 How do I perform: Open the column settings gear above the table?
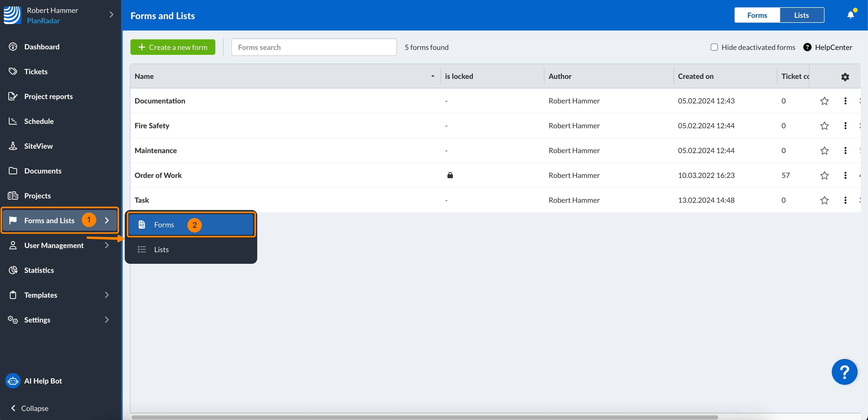pyautogui.click(x=845, y=77)
